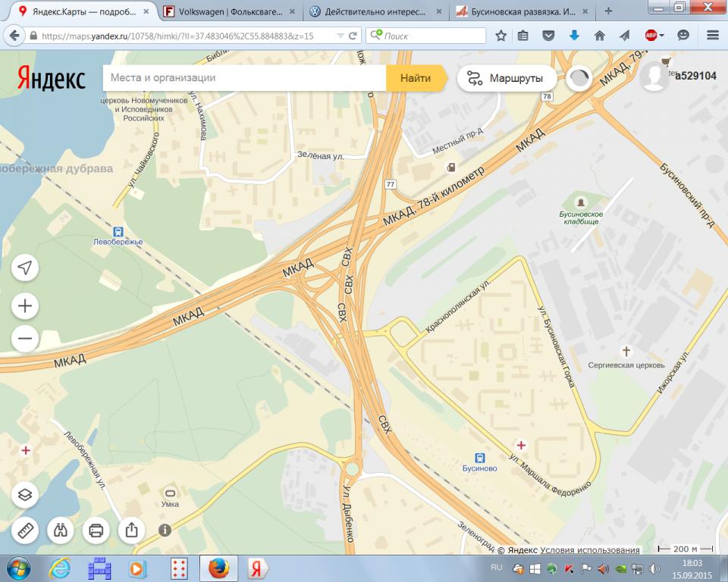728x582 pixels.
Task: Go back with the browser back arrow
Action: 15,36
